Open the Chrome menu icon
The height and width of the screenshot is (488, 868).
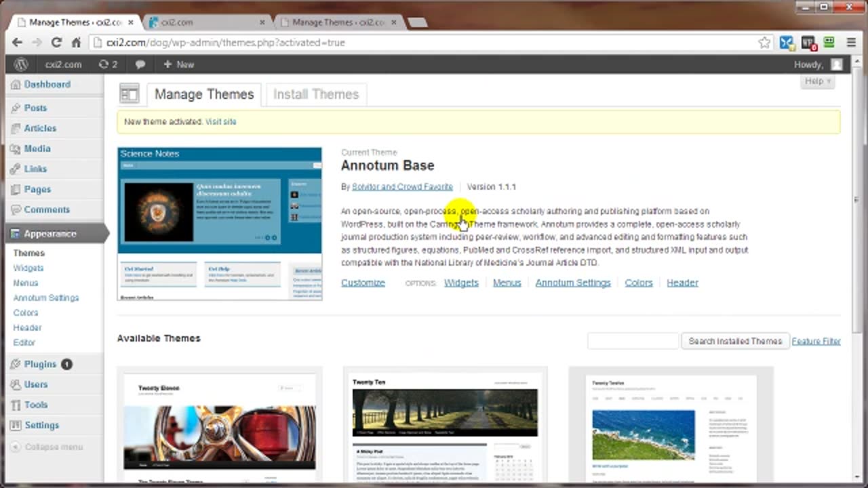(x=851, y=43)
